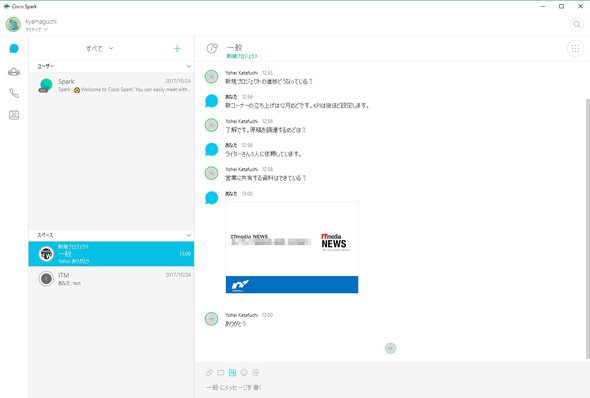This screenshot has width=590, height=398.
Task: Open the Teams sidebar icon
Action: [x=14, y=71]
